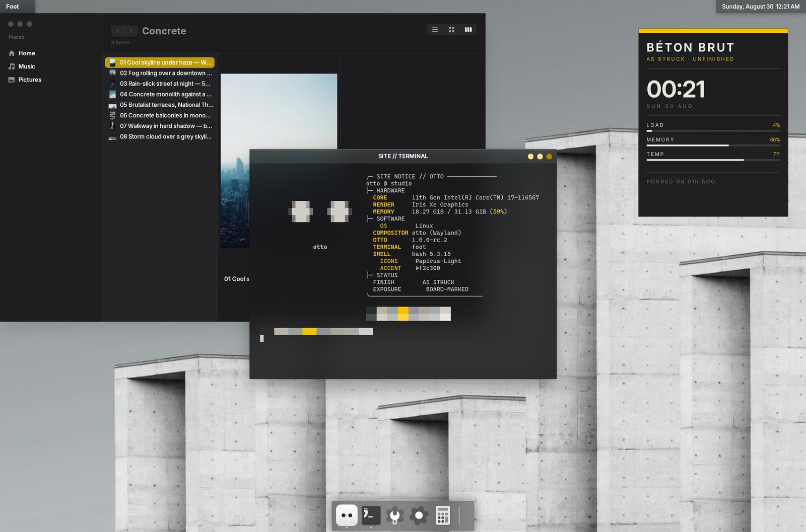Open the gear settings icon in dock
Screen dimensions: 806x532
coord(419,515)
